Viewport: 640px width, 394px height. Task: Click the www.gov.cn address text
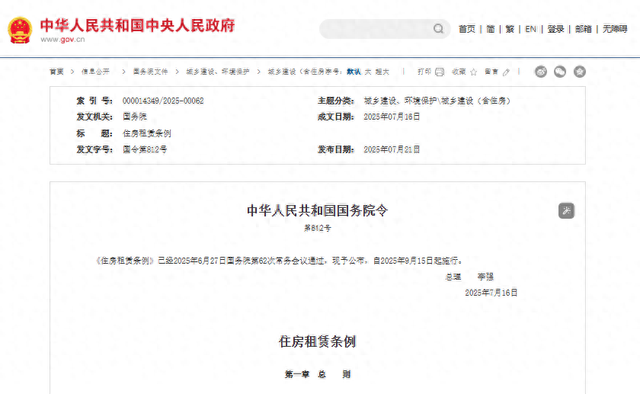coord(62,40)
